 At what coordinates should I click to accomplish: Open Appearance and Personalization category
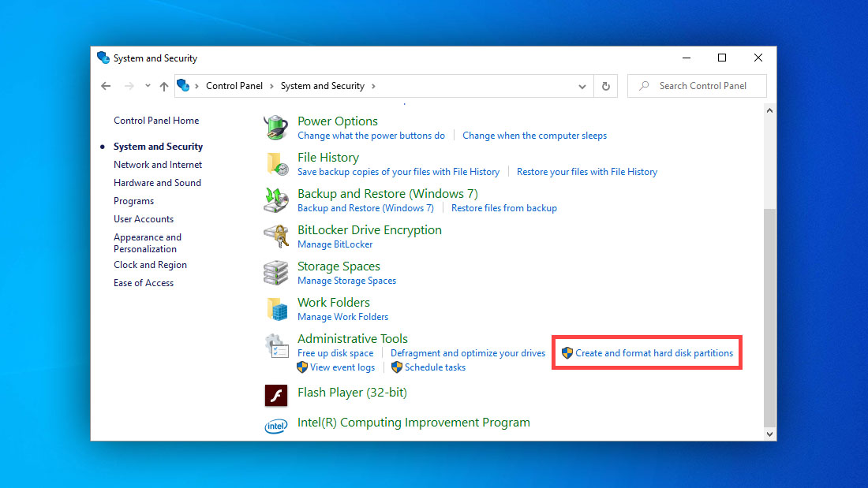[x=148, y=243]
